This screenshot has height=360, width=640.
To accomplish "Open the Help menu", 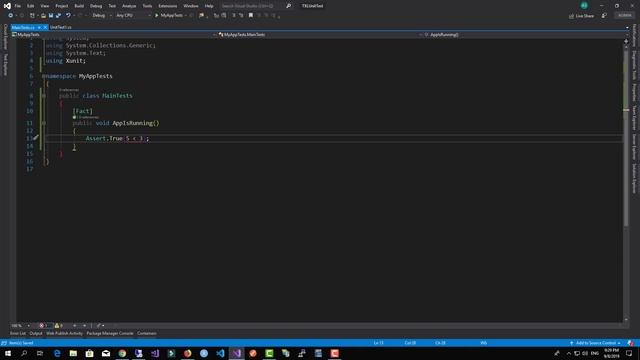I will tap(209, 6).
